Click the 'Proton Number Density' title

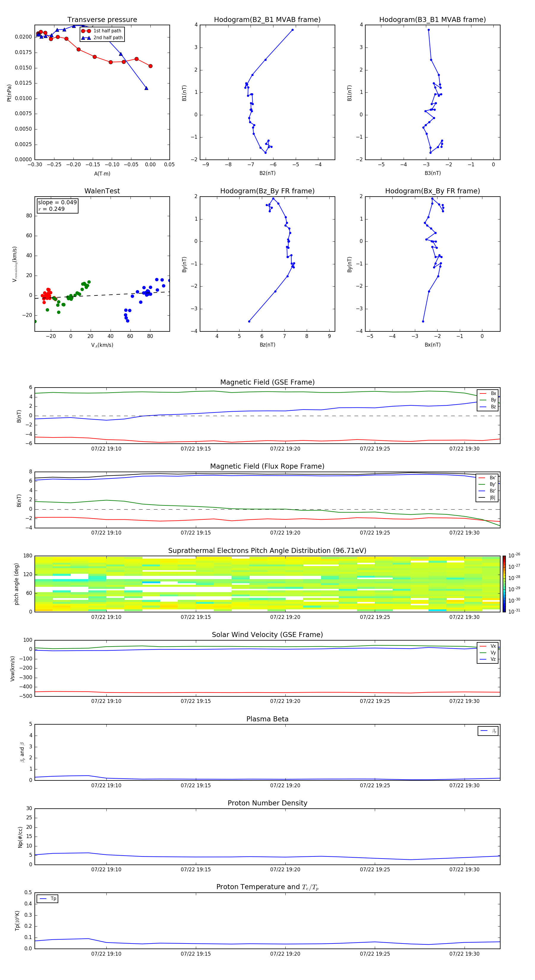pos(267,803)
